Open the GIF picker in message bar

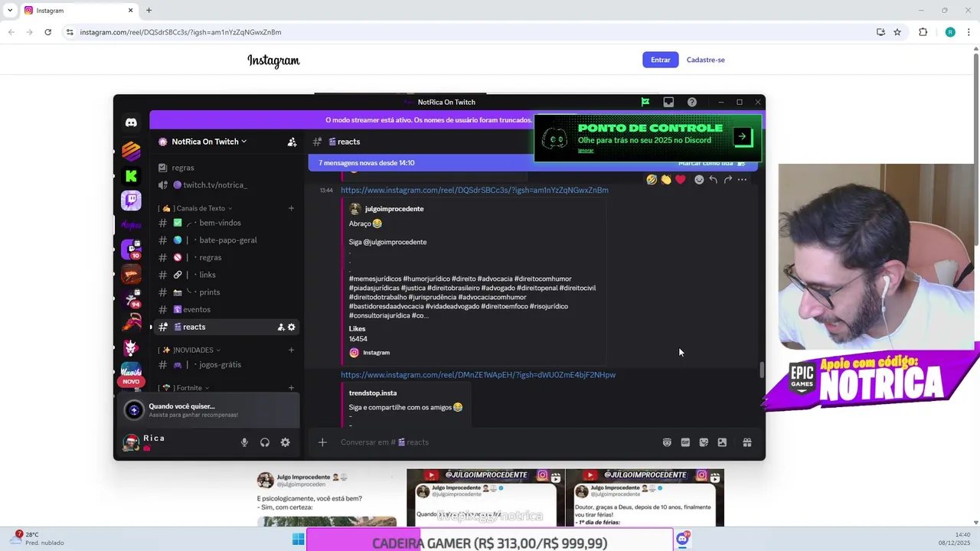coord(685,442)
